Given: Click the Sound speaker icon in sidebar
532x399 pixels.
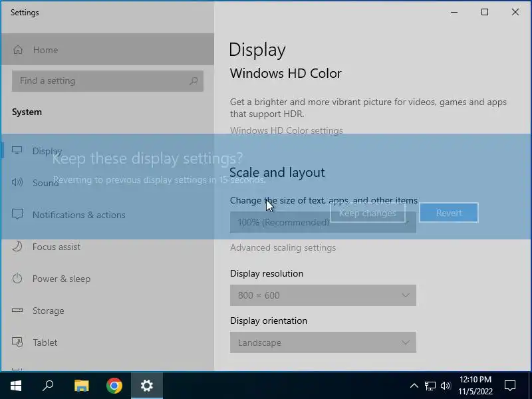Looking at the screenshot, I should pos(17,182).
